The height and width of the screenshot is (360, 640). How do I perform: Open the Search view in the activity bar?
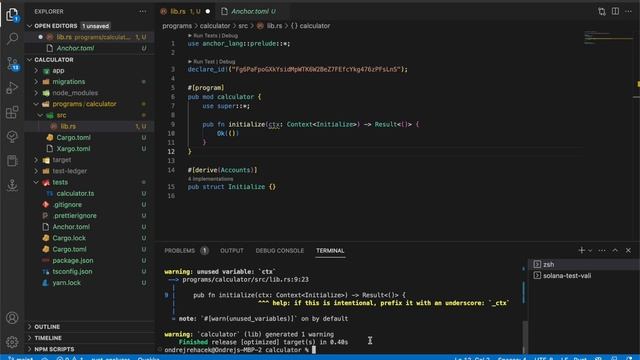12,39
